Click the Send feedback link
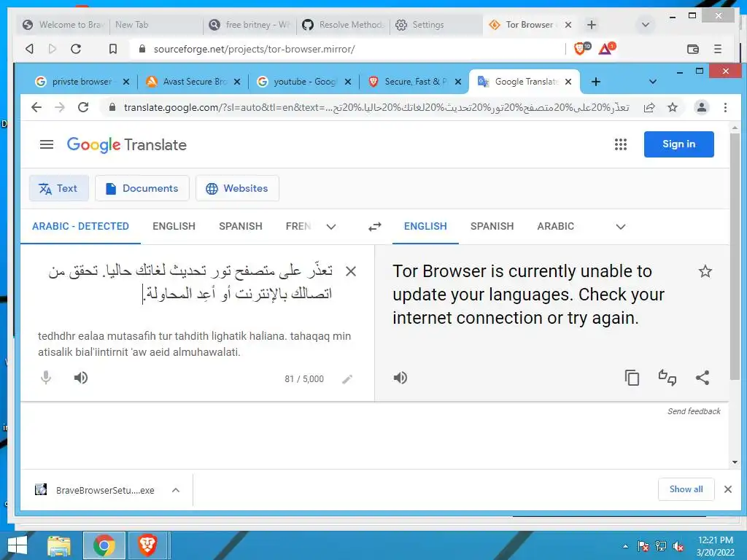The image size is (747, 560). click(x=694, y=411)
